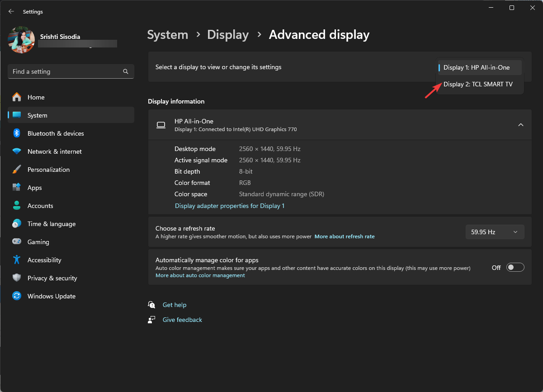Open Display adapter properties for Display 1
543x392 pixels.
point(230,206)
